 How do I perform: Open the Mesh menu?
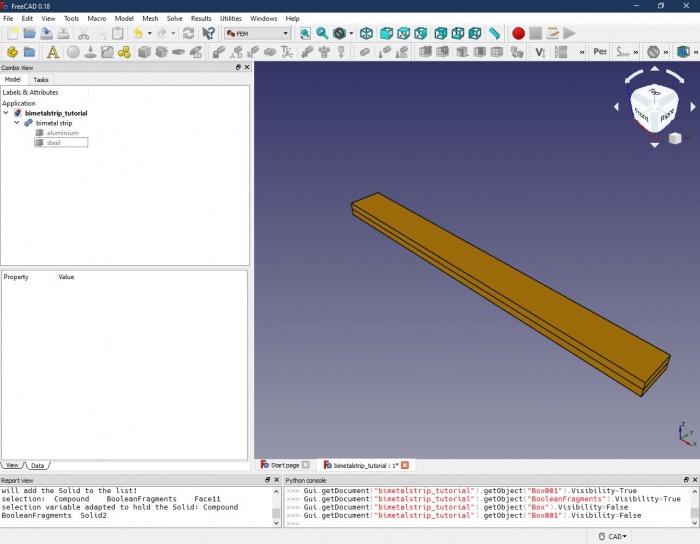click(150, 18)
